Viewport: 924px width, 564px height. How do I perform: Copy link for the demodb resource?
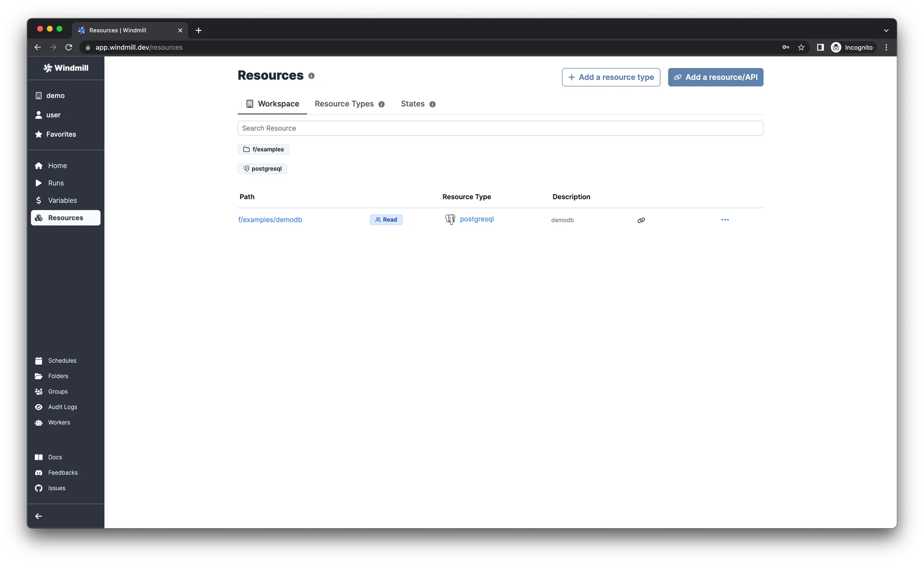pyautogui.click(x=641, y=220)
